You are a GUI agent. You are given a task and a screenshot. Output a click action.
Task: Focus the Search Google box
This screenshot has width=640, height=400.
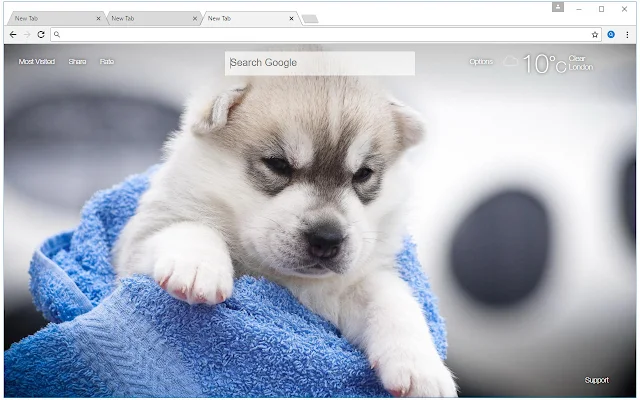click(x=320, y=63)
